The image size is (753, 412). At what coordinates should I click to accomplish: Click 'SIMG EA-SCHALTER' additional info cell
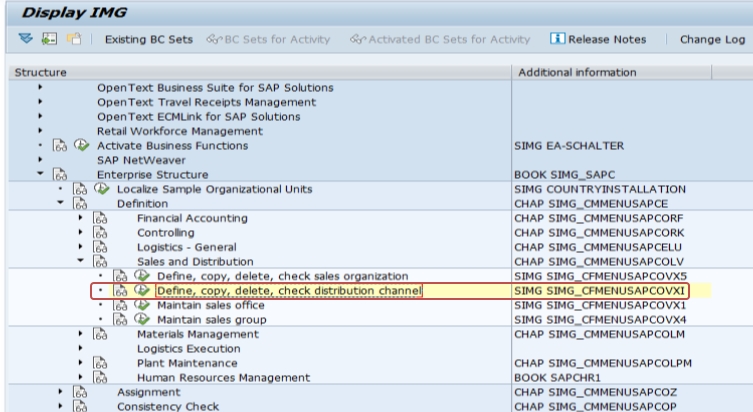coord(569,145)
